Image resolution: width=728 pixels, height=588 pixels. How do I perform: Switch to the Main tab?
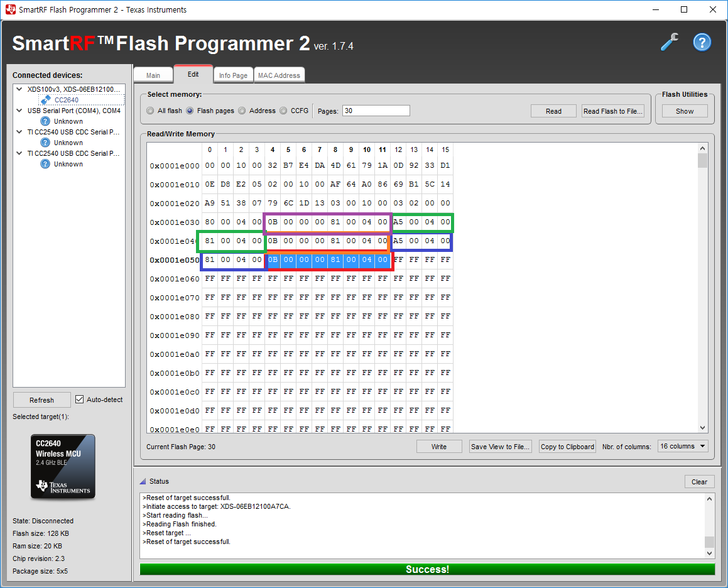coord(153,75)
